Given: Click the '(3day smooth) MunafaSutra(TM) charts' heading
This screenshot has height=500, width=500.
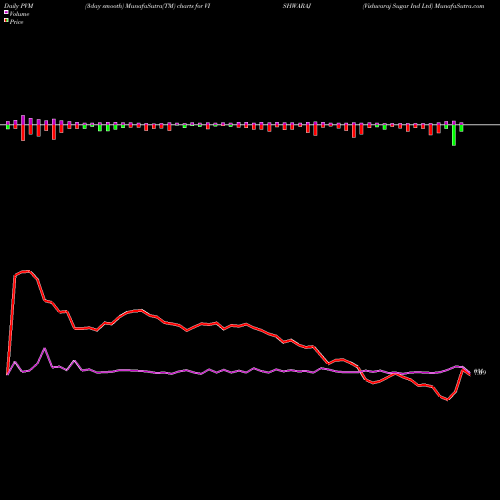Looking at the screenshot, I should [x=138, y=6].
